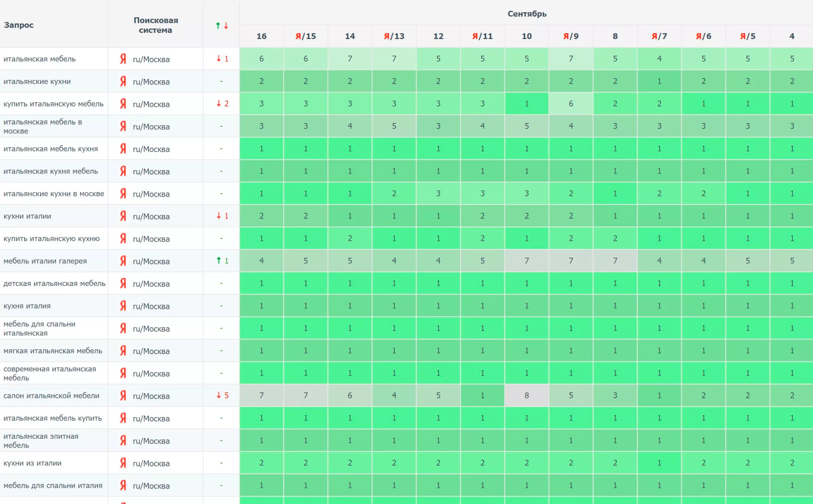Select Я/9 date column header

point(570,36)
